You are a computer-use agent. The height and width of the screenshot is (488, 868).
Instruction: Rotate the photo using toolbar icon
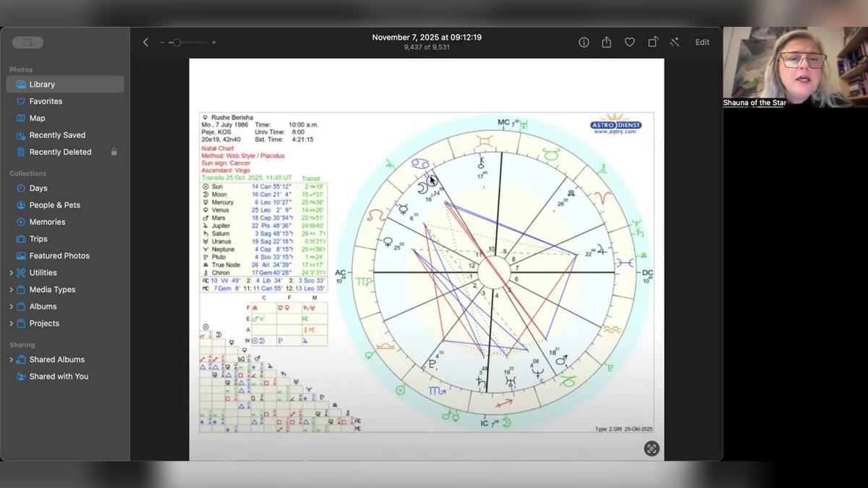pos(652,43)
